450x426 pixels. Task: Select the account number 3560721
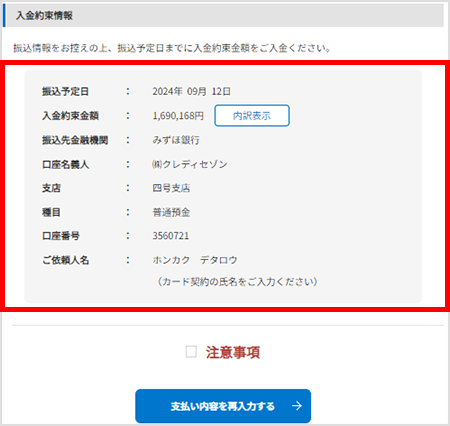[171, 236]
